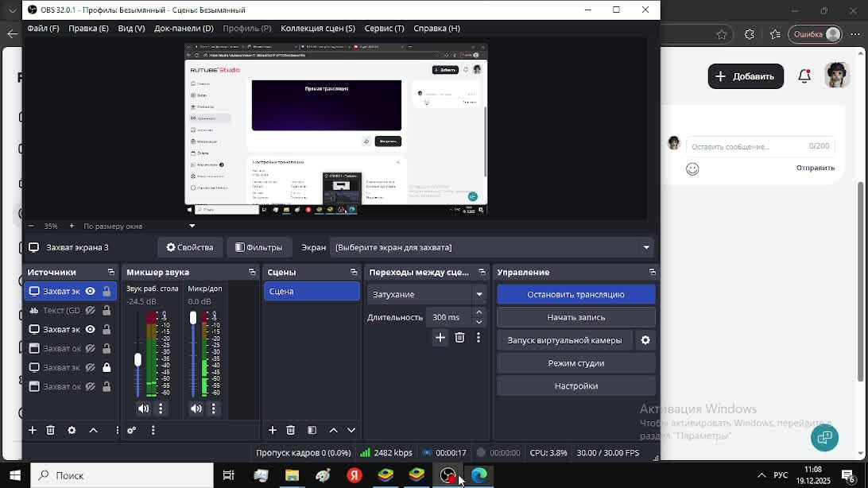
Task: Lock the highlighted Захват эк source
Action: pyautogui.click(x=107, y=291)
